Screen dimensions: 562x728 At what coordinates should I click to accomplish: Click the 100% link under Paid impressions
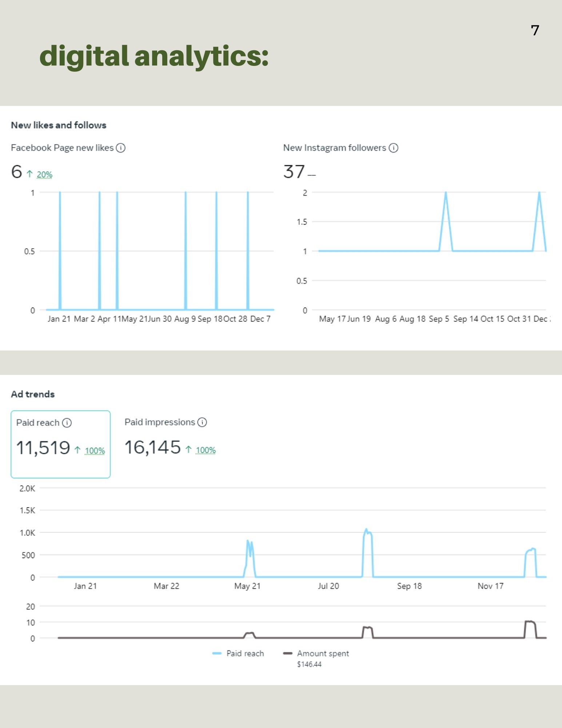point(206,450)
